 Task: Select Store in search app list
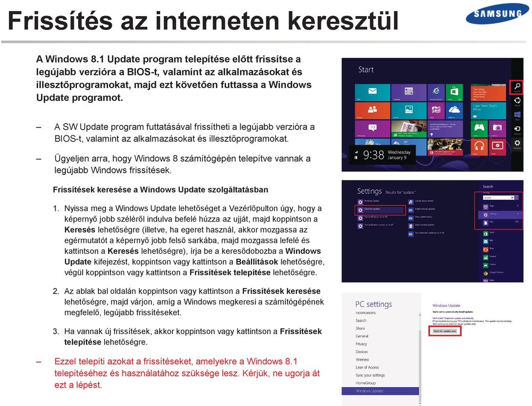[x=489, y=233]
